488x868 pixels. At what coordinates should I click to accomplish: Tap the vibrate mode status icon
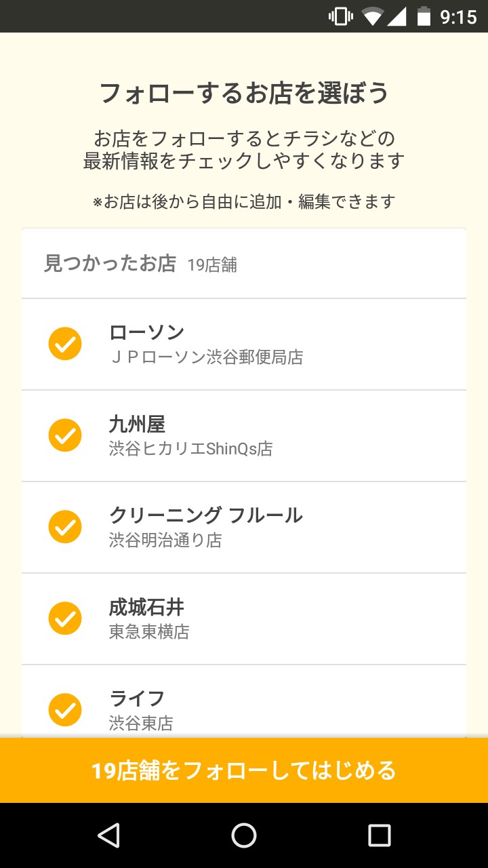coord(340,16)
